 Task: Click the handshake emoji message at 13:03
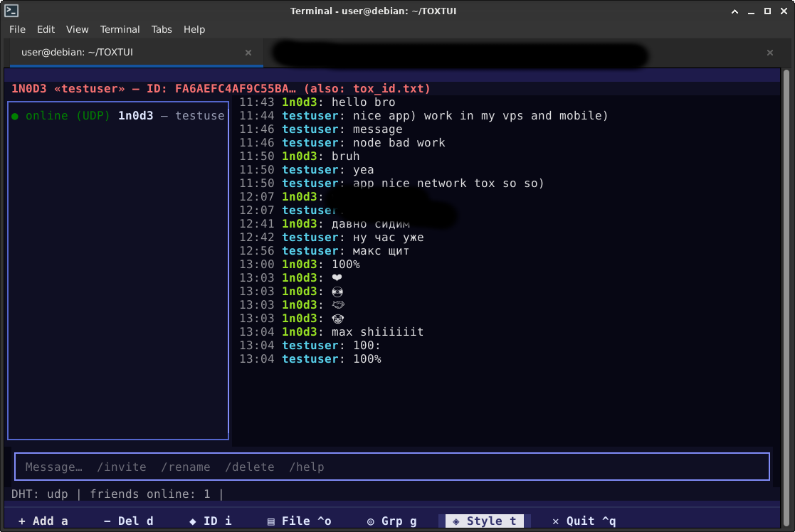[338, 305]
